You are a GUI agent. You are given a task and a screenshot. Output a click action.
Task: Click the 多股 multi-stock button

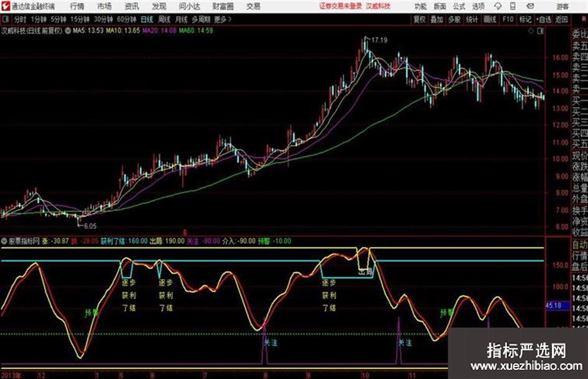[x=454, y=19]
